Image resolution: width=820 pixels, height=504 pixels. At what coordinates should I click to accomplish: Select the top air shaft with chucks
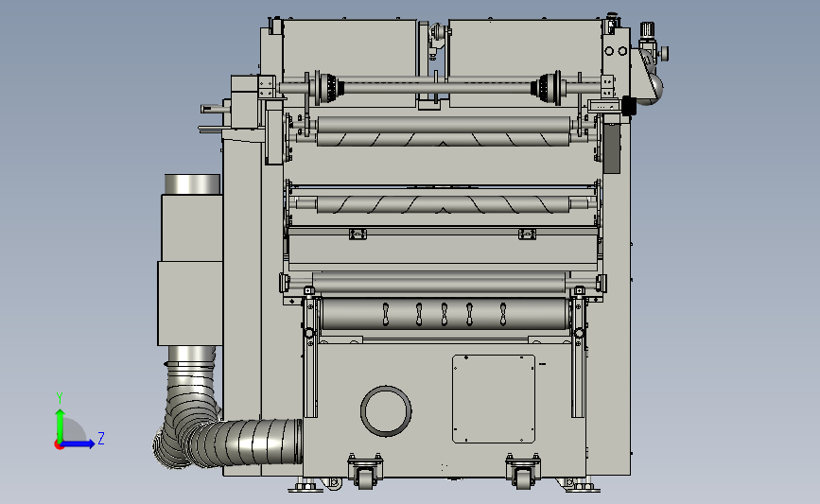443,86
